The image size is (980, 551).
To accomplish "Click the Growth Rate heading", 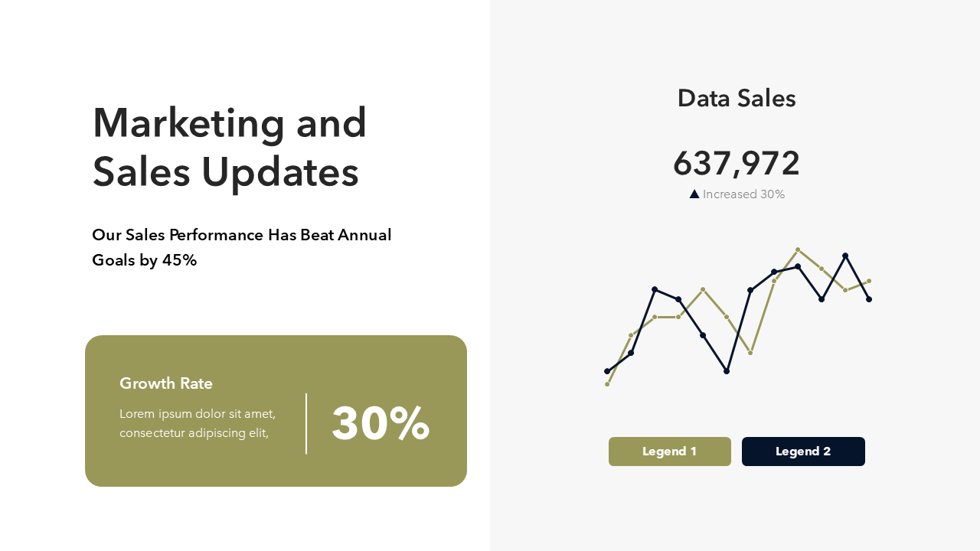I will (166, 383).
